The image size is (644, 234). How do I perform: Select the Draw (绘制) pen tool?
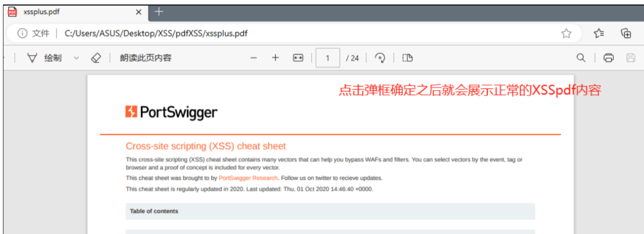[x=44, y=58]
